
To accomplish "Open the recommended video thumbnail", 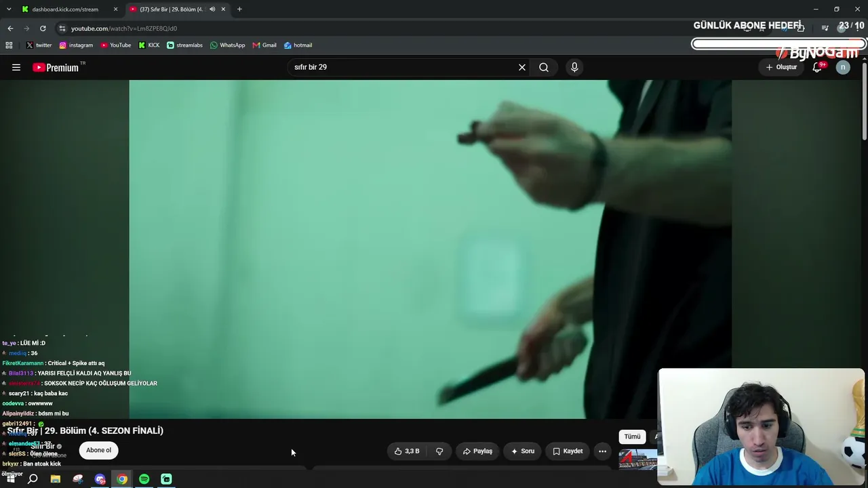I will 637,459.
